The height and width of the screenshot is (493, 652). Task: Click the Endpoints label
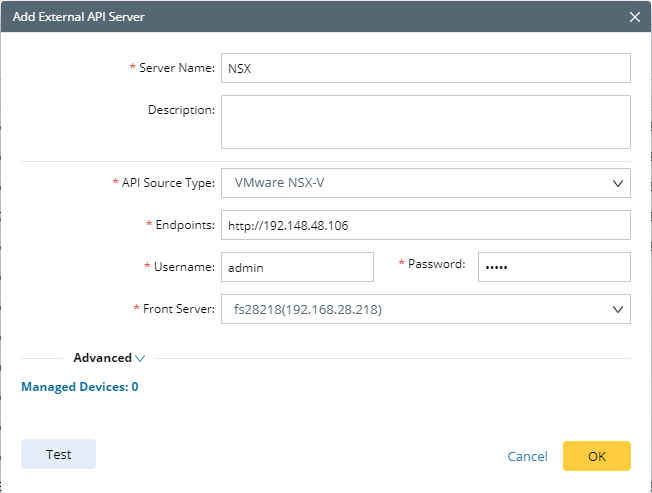tap(184, 225)
